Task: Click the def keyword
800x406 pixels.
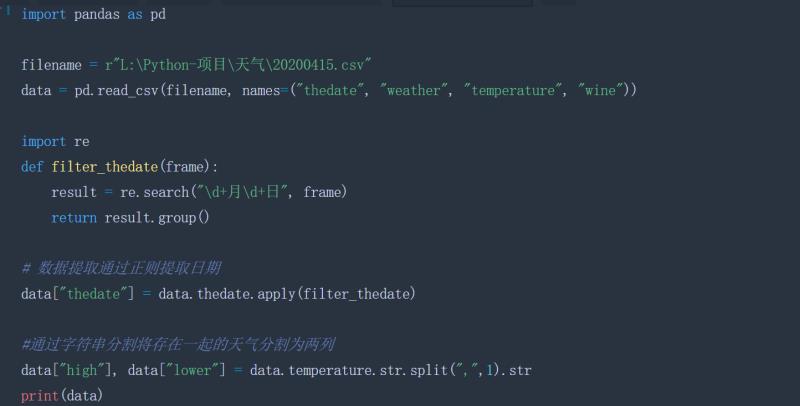Action: pos(32,166)
